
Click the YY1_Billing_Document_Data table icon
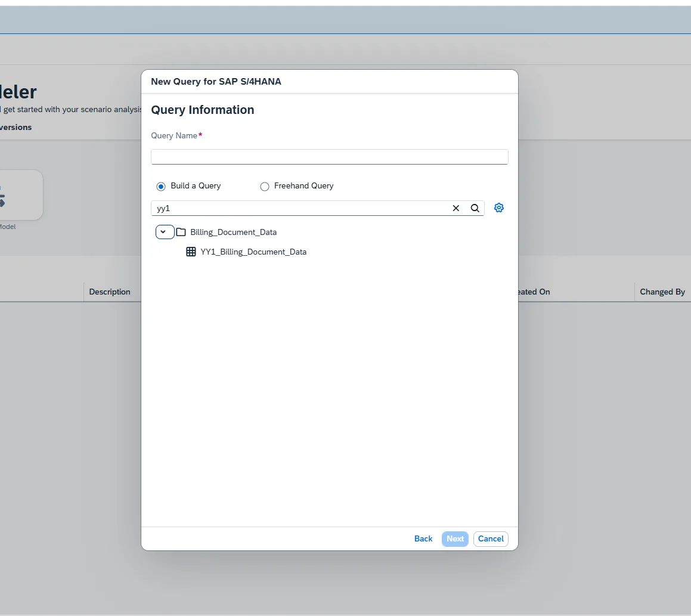pyautogui.click(x=191, y=252)
